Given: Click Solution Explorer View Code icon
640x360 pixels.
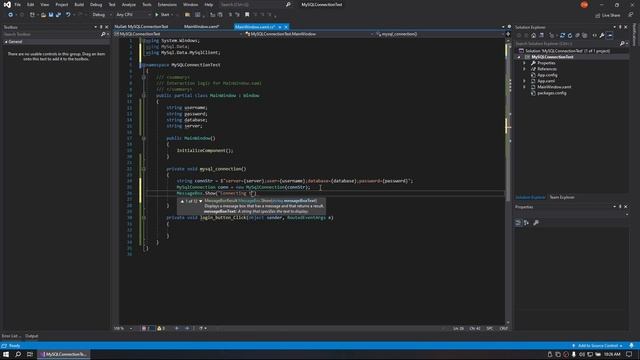Looking at the screenshot, I should [x=594, y=36].
